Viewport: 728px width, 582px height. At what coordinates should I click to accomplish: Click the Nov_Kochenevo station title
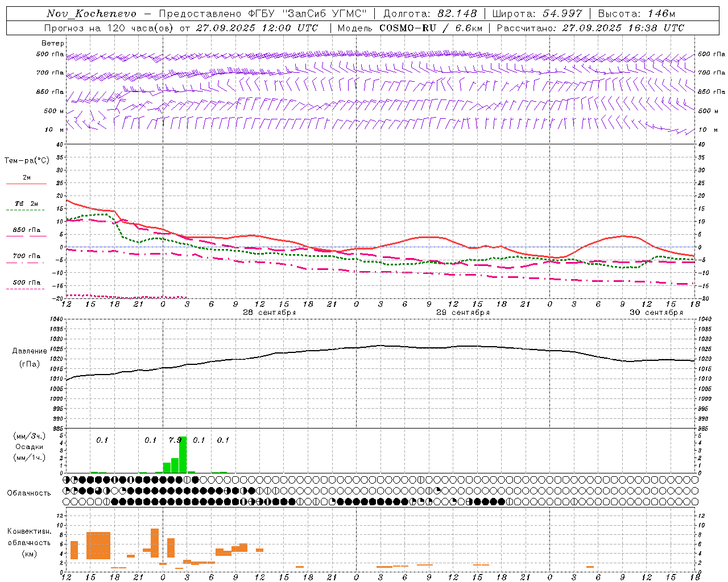(91, 14)
